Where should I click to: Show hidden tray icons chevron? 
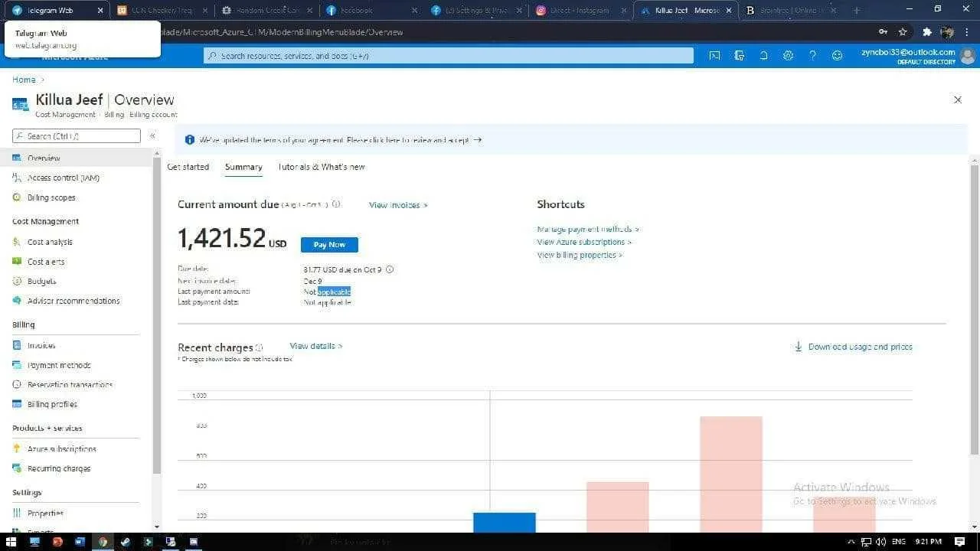(x=851, y=542)
